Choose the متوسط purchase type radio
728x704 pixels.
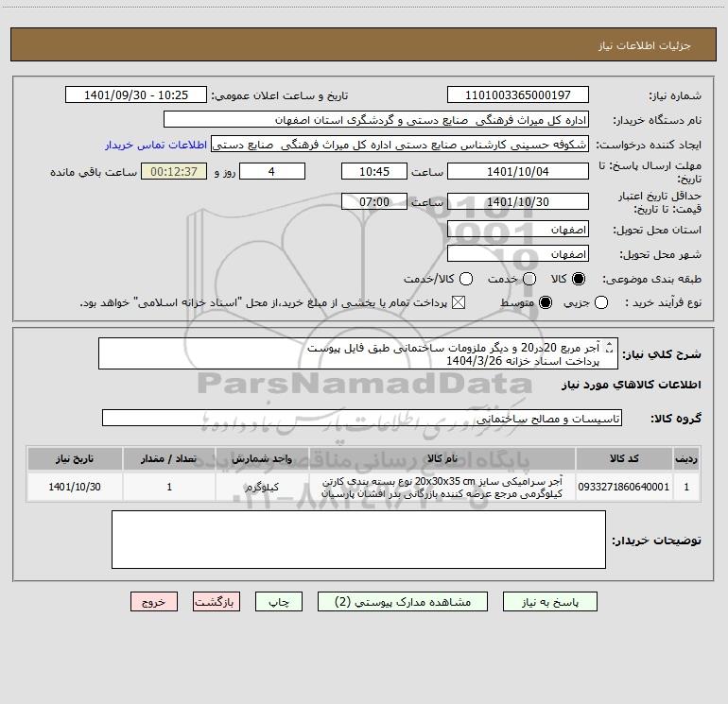pos(546,302)
